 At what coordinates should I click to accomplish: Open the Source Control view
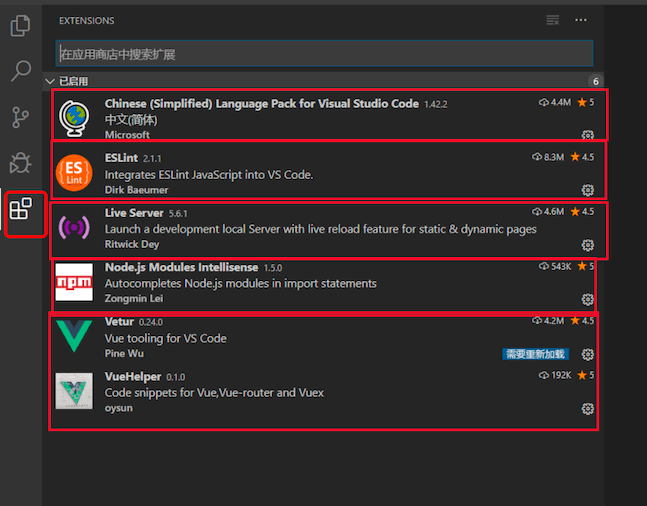click(20, 117)
